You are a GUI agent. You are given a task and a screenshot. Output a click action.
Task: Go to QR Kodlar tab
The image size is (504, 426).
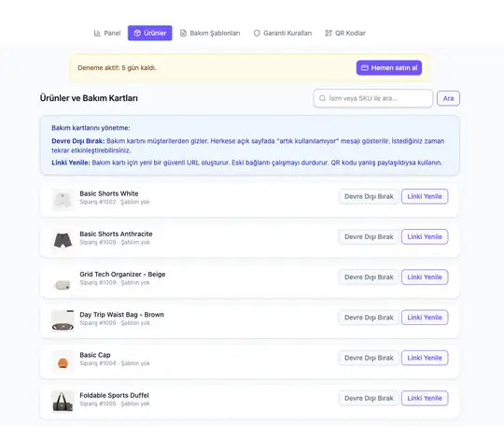click(x=345, y=33)
